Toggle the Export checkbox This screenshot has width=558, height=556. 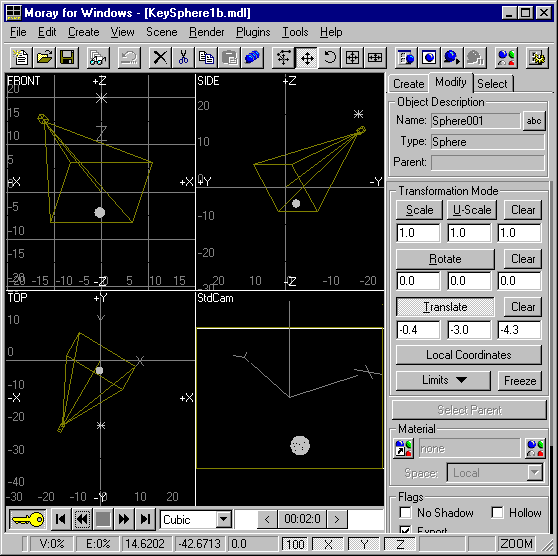pos(405,529)
